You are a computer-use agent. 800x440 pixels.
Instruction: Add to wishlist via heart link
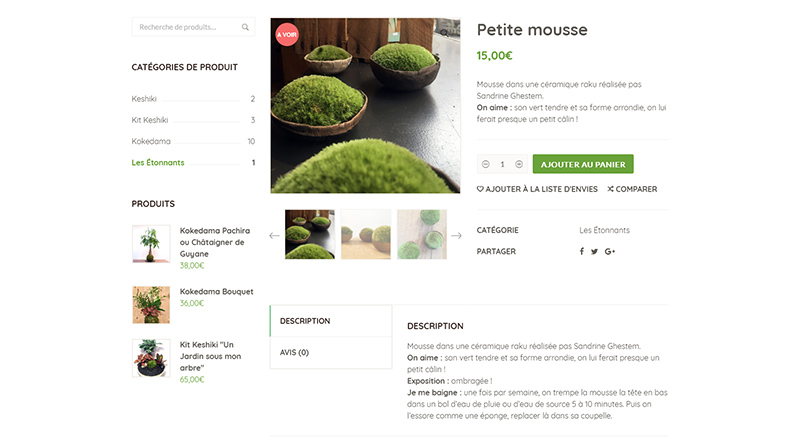[x=537, y=189]
